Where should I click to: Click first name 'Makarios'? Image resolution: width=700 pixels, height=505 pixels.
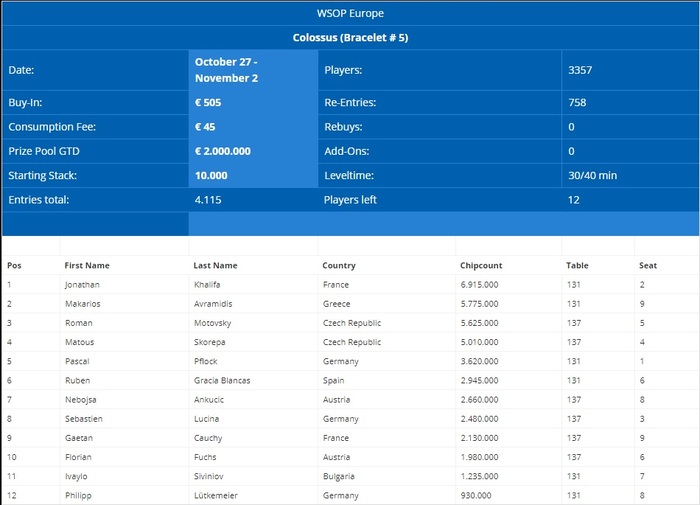[83, 304]
